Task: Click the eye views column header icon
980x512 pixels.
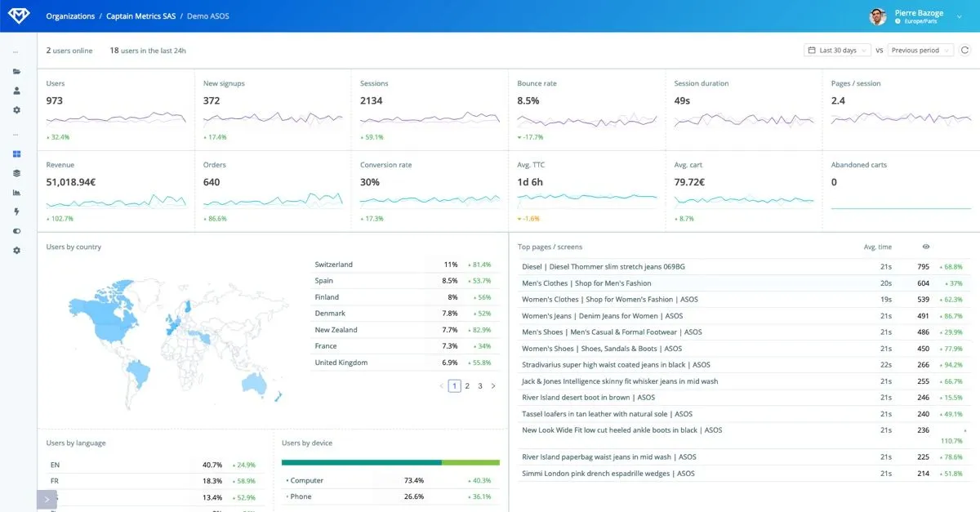Action: pyautogui.click(x=926, y=247)
